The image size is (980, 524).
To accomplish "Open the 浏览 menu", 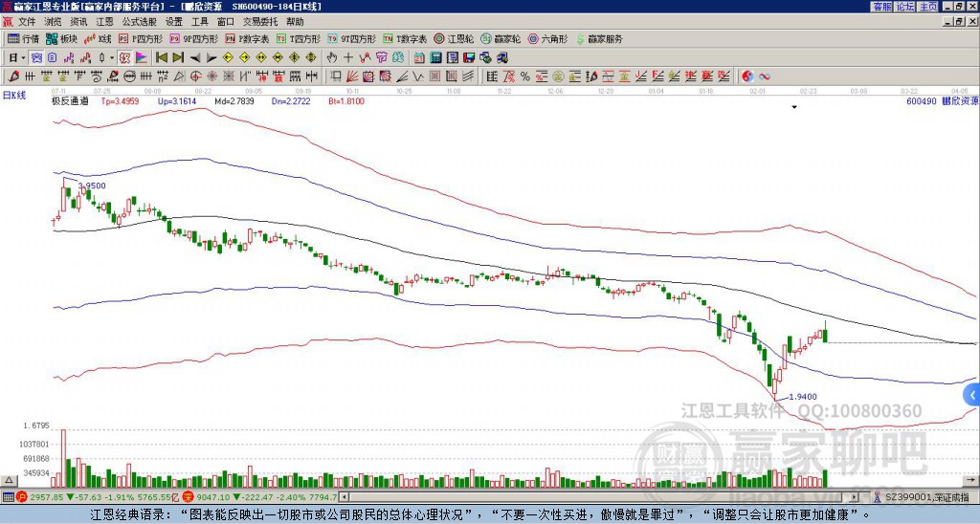I will (x=53, y=22).
